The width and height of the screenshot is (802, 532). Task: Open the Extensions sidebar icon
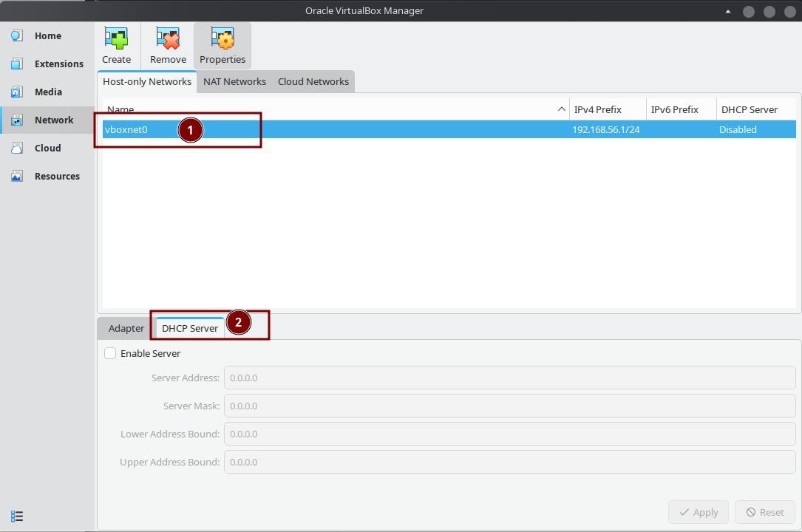click(x=17, y=64)
